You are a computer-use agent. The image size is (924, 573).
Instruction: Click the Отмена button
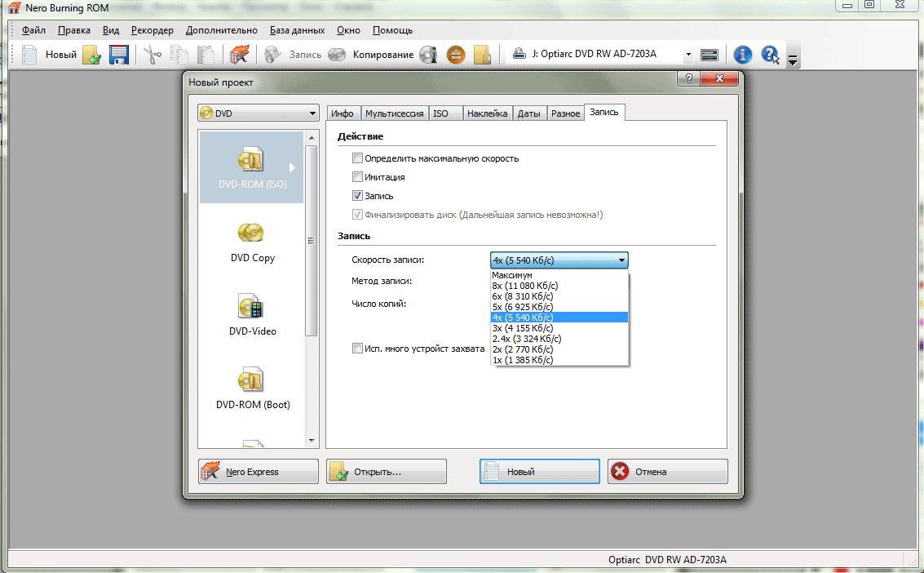tap(668, 472)
